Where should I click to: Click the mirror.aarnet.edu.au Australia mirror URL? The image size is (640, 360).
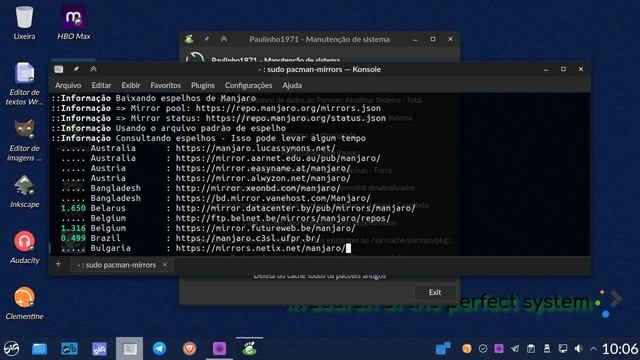click(x=278, y=158)
